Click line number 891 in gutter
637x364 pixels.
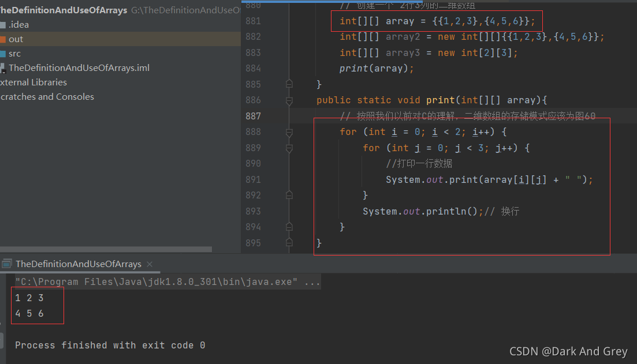253,180
